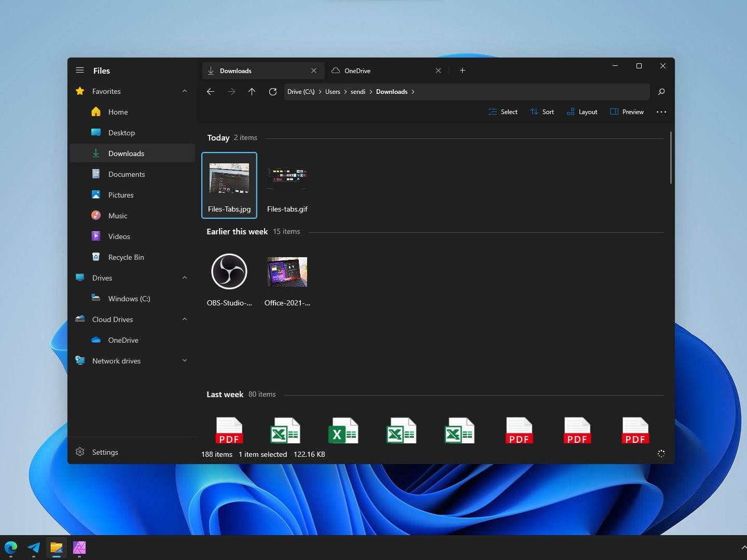This screenshot has height=560, width=747.
Task: Open Music in the sidebar
Action: pyautogui.click(x=132, y=216)
